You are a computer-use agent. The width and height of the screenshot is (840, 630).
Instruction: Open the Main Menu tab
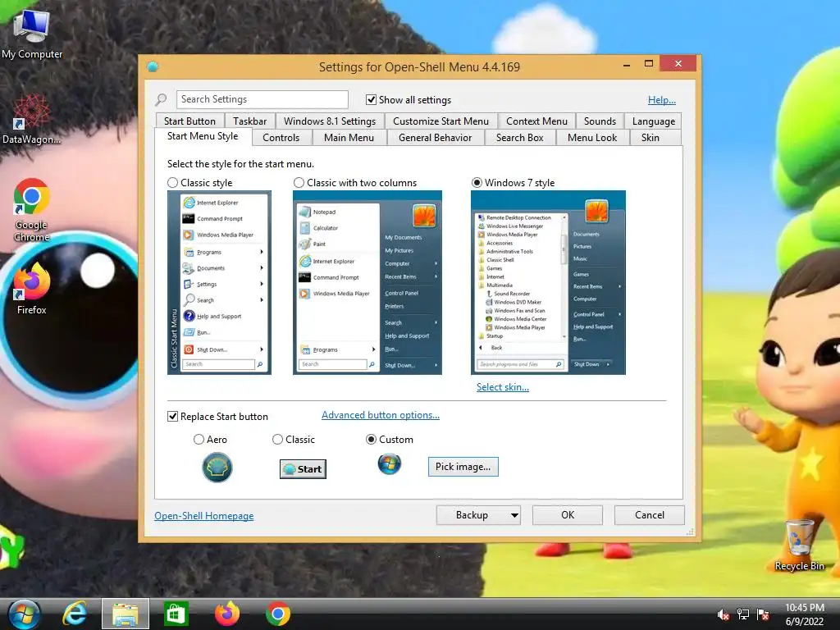[349, 138]
